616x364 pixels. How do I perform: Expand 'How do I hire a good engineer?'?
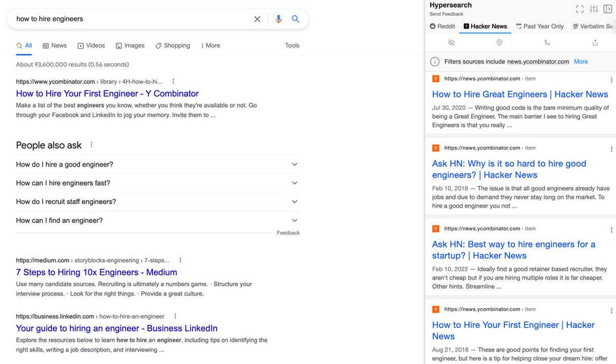tap(158, 165)
